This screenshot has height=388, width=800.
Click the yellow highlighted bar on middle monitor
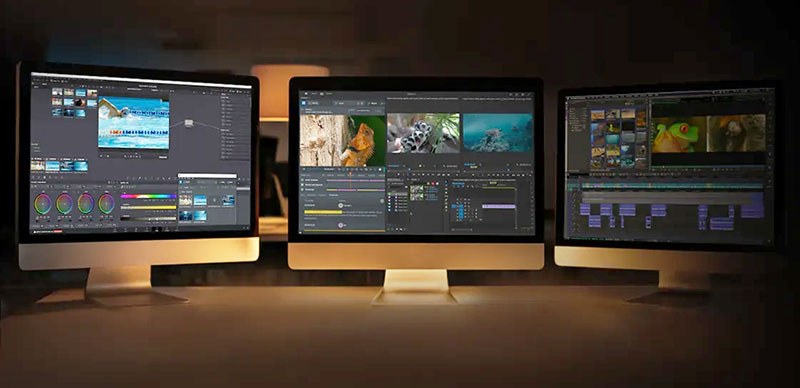[x=323, y=212]
